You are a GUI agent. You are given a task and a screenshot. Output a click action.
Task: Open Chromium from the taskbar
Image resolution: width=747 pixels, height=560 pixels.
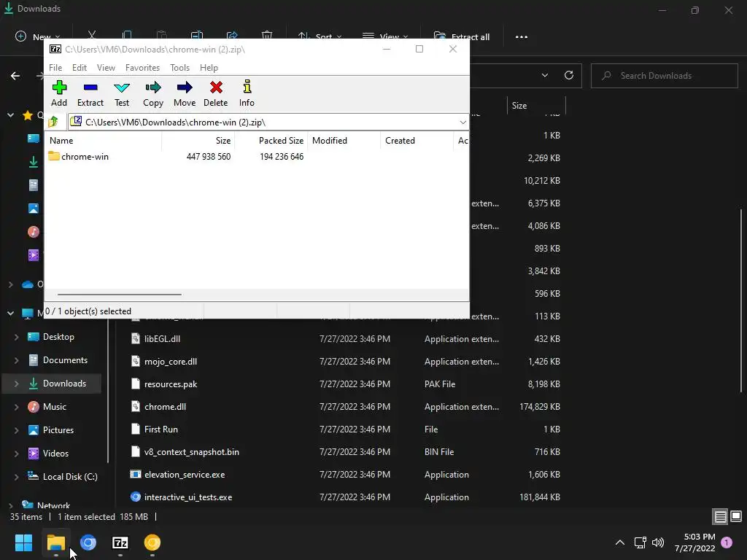point(88,542)
